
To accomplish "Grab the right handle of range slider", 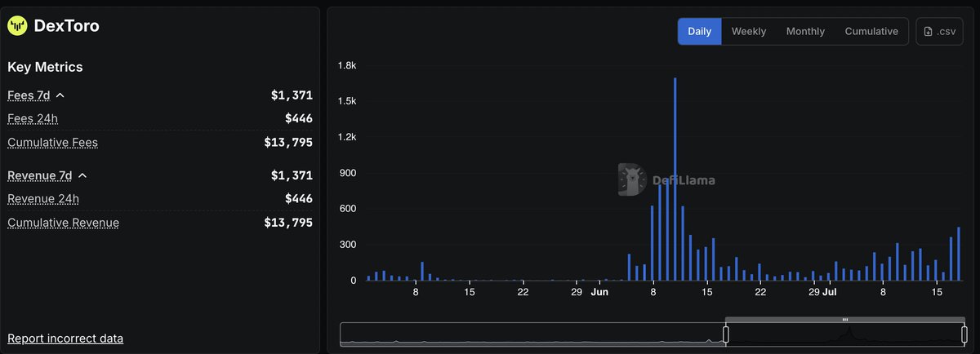I will [964, 334].
